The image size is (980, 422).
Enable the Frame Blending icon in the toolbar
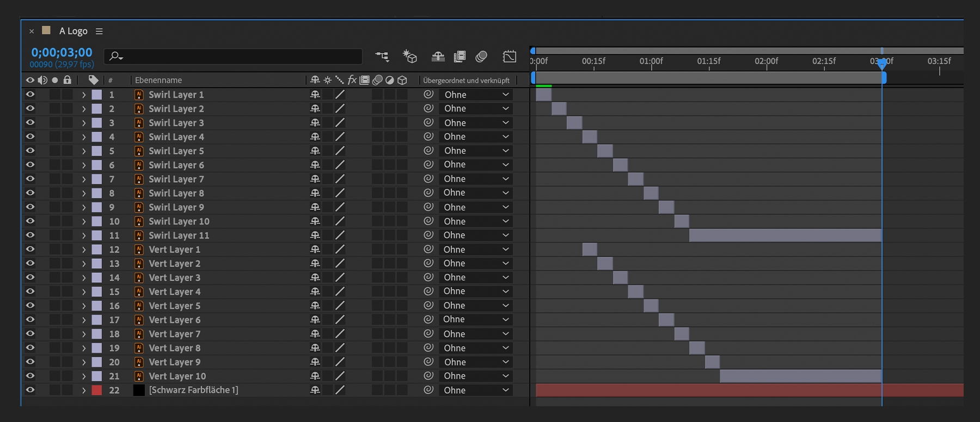coord(460,56)
